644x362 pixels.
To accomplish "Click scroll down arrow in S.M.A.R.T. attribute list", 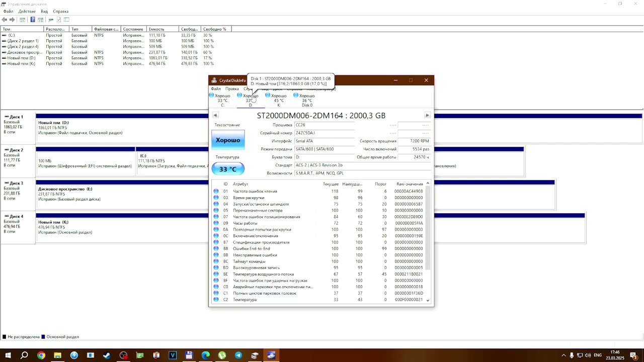I will (428, 300).
